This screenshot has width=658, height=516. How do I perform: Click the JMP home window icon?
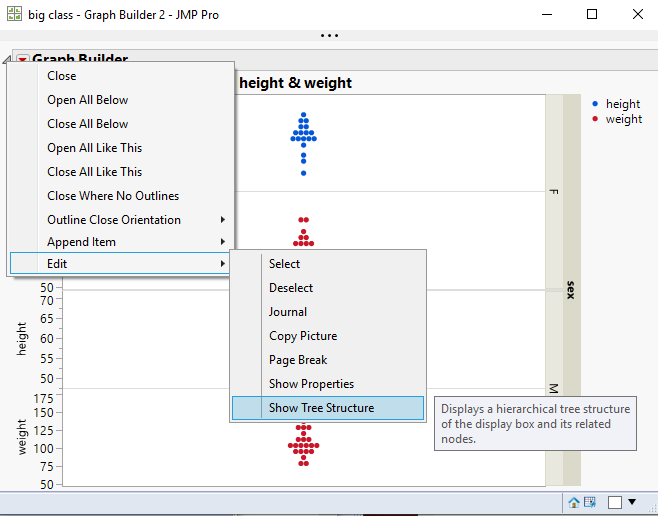coord(575,502)
